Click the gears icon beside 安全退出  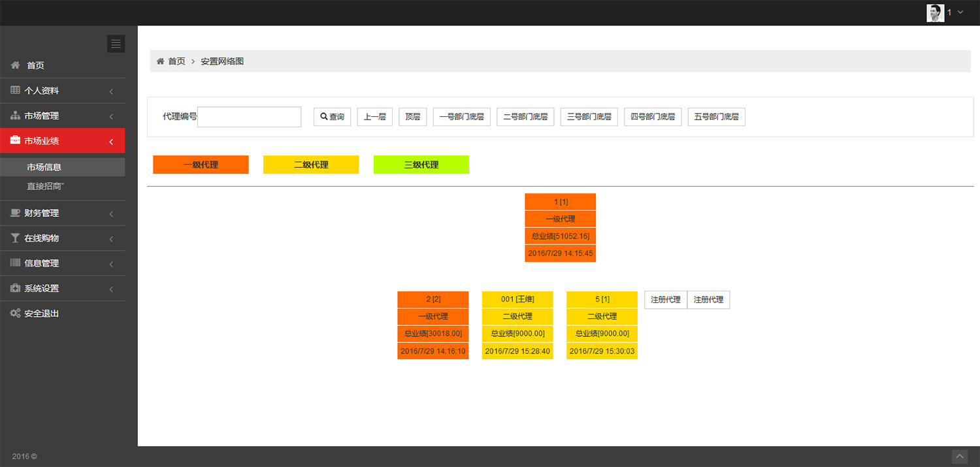(x=15, y=314)
